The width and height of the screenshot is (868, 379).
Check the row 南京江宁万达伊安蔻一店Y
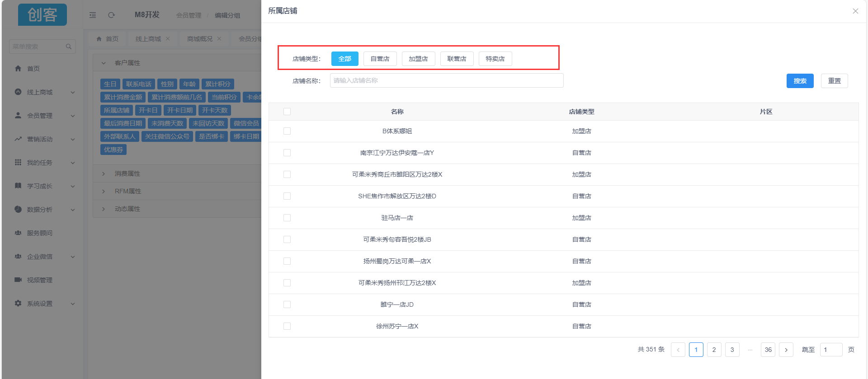point(287,153)
